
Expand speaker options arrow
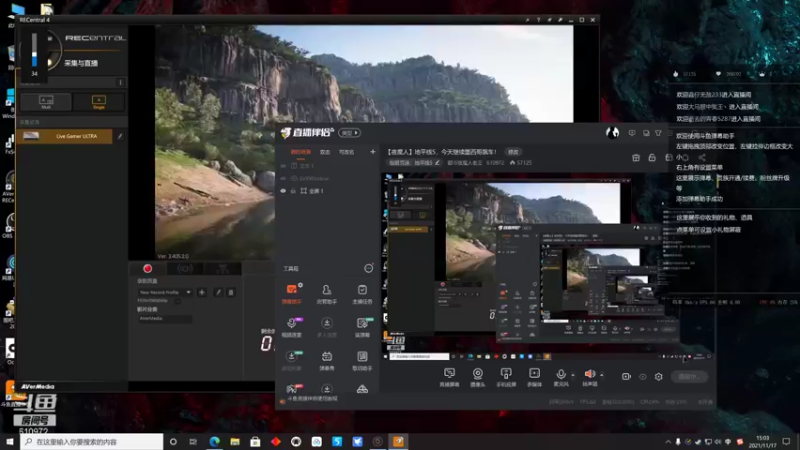(602, 375)
